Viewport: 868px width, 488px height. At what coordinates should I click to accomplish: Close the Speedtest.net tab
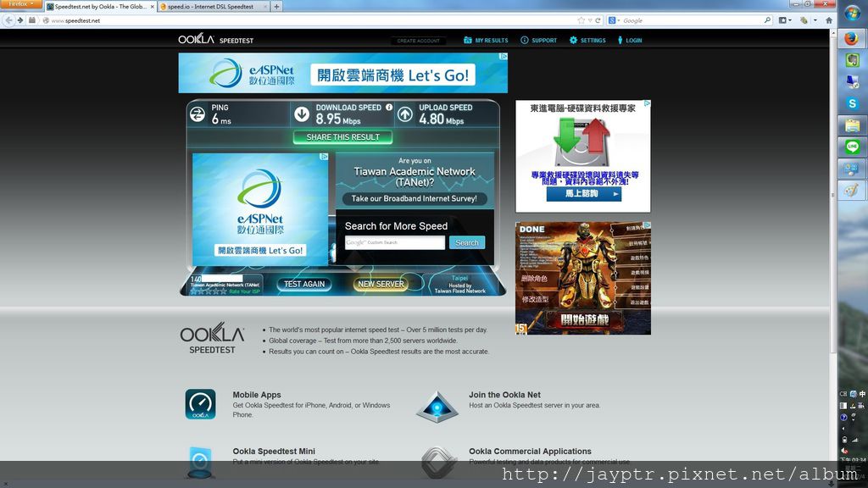click(x=153, y=7)
